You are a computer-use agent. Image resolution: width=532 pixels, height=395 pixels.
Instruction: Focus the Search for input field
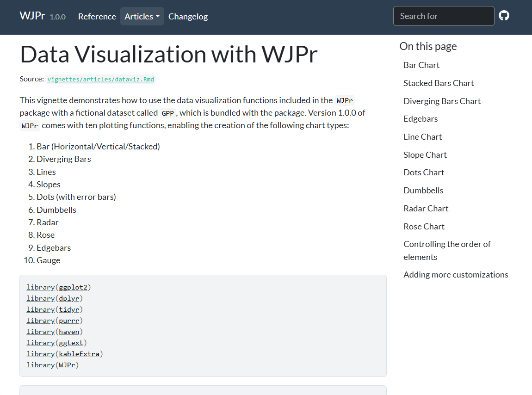444,16
